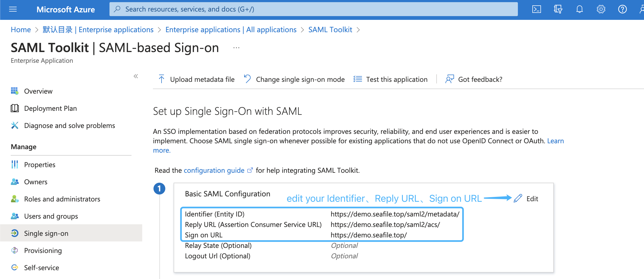
Task: Select Single sign-on in the sidebar
Action: point(46,233)
